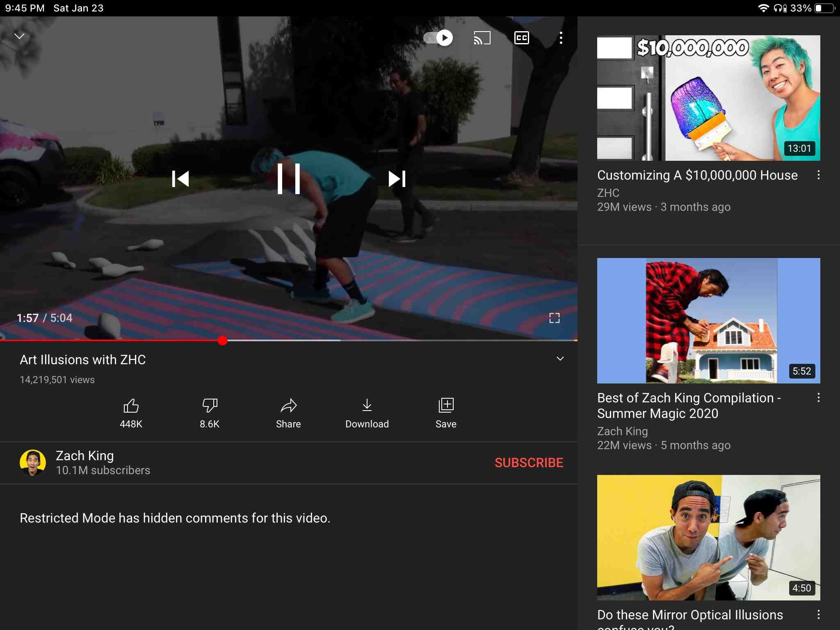
Task: Like the video (448K)
Action: pyautogui.click(x=131, y=413)
